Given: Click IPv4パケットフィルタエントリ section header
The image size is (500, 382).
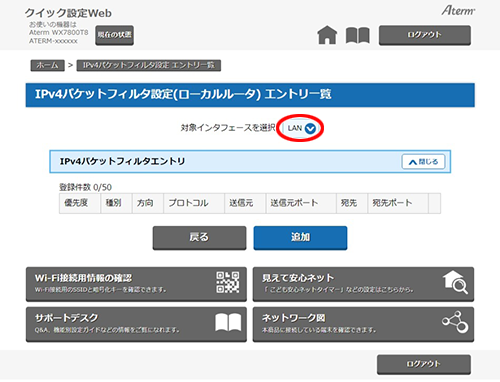Looking at the screenshot, I should pyautogui.click(x=250, y=162).
